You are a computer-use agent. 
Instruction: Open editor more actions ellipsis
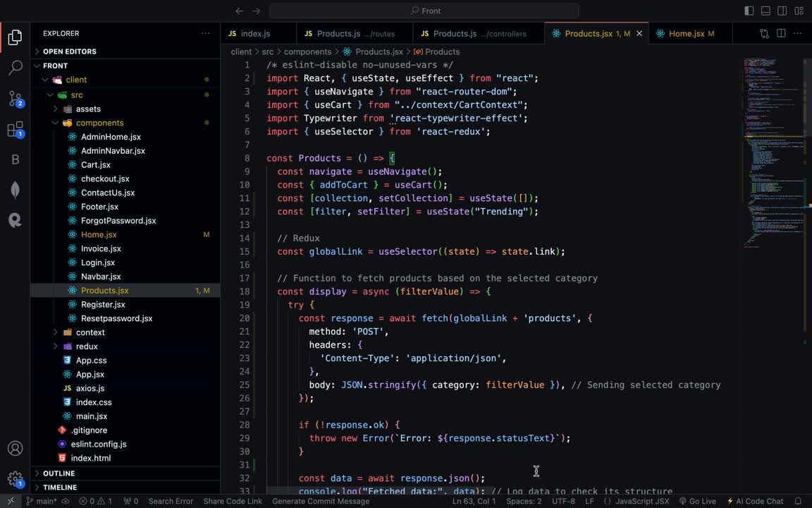797,34
